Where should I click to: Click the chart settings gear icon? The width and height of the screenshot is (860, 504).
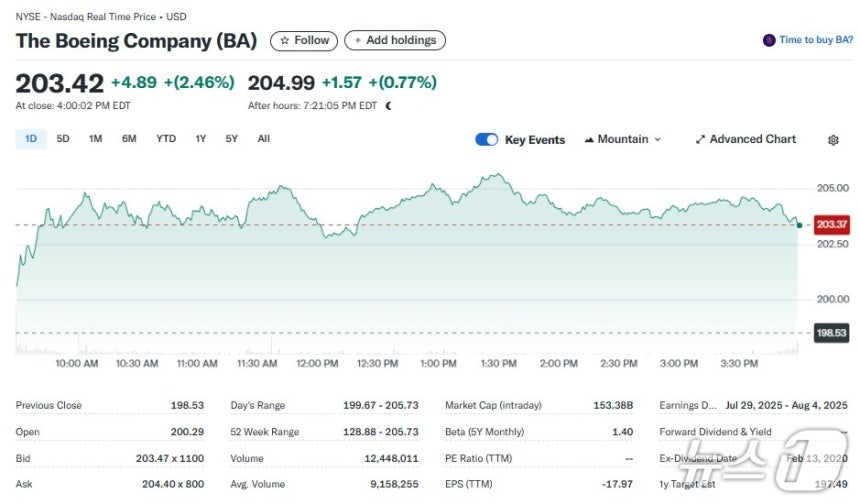click(833, 140)
